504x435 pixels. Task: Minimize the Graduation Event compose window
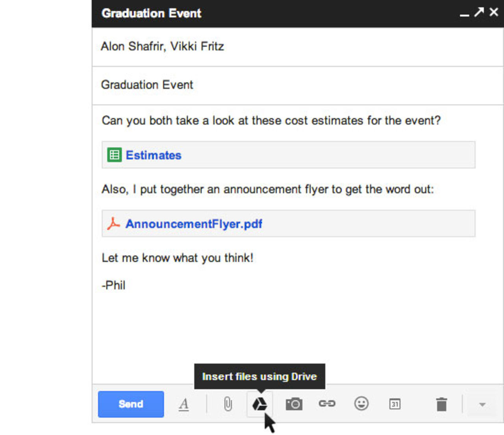464,14
